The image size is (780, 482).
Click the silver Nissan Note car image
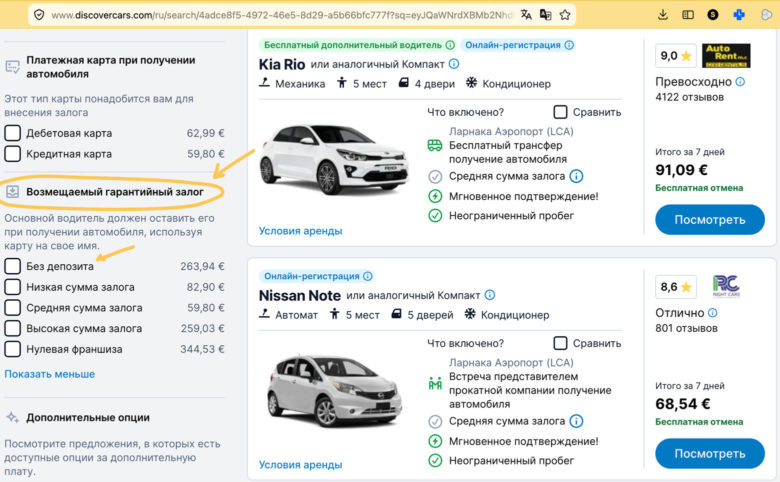click(334, 391)
